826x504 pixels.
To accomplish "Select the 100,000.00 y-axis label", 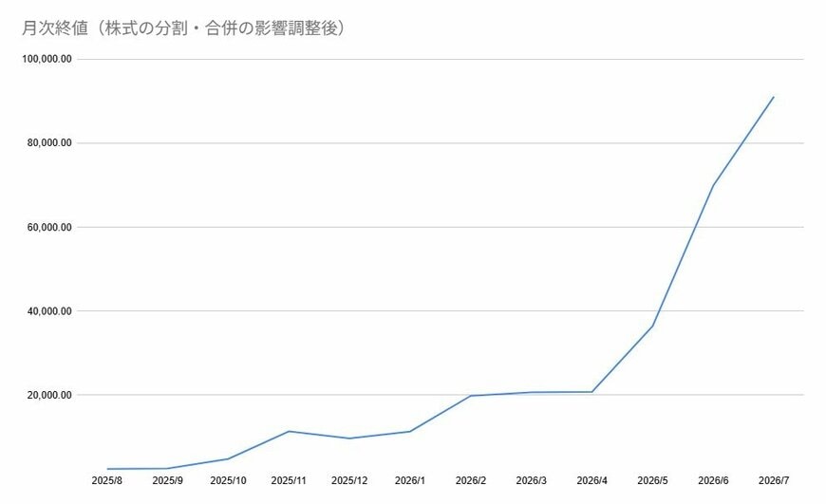I will [x=47, y=59].
